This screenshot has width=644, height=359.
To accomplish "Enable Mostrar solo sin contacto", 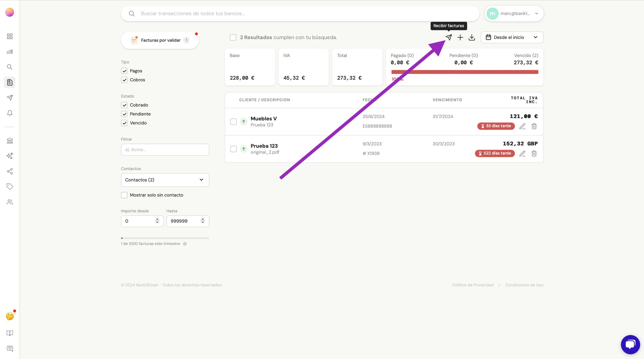I will [124, 195].
